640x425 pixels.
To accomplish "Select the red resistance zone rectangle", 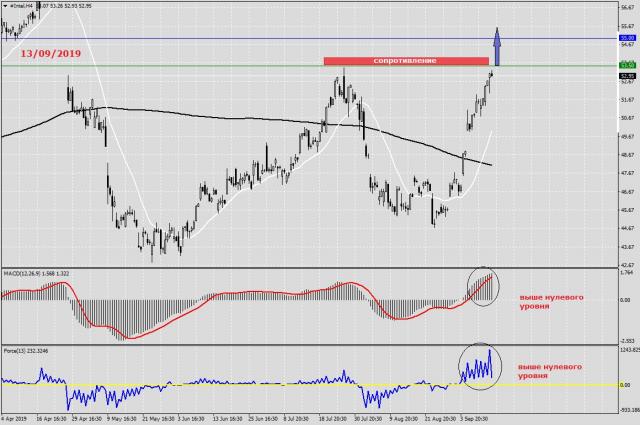I will (405, 61).
